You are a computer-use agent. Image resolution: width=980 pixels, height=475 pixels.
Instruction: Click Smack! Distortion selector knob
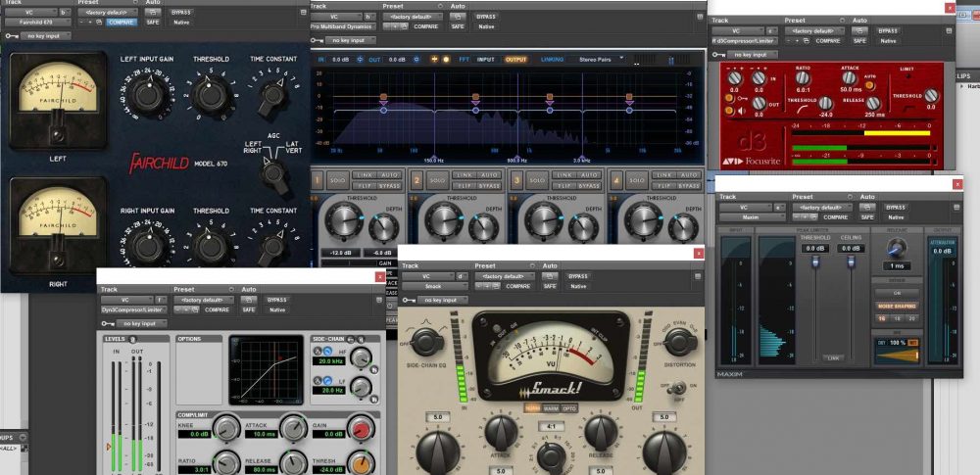point(680,341)
